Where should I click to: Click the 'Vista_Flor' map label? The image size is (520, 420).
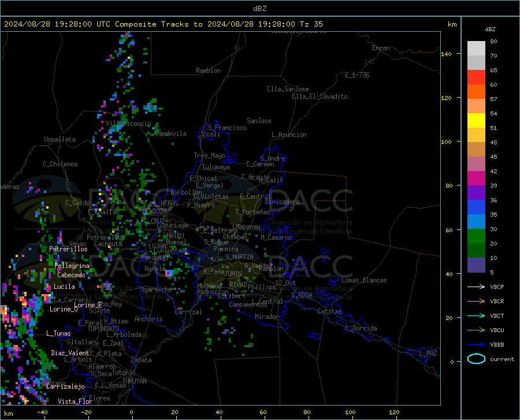click(75, 402)
